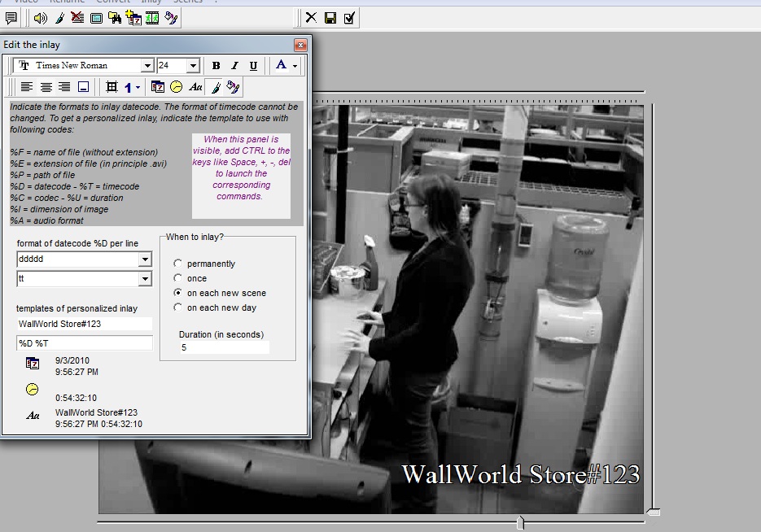Viewport: 761px width, 532px height.
Task: Click the %D %T template field
Action: [85, 343]
